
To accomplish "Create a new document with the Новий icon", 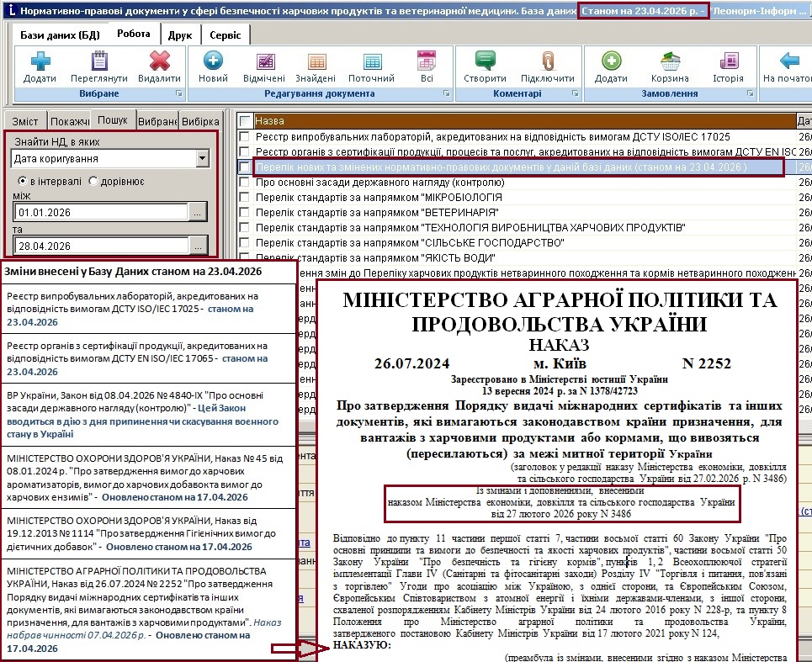I will pyautogui.click(x=213, y=63).
